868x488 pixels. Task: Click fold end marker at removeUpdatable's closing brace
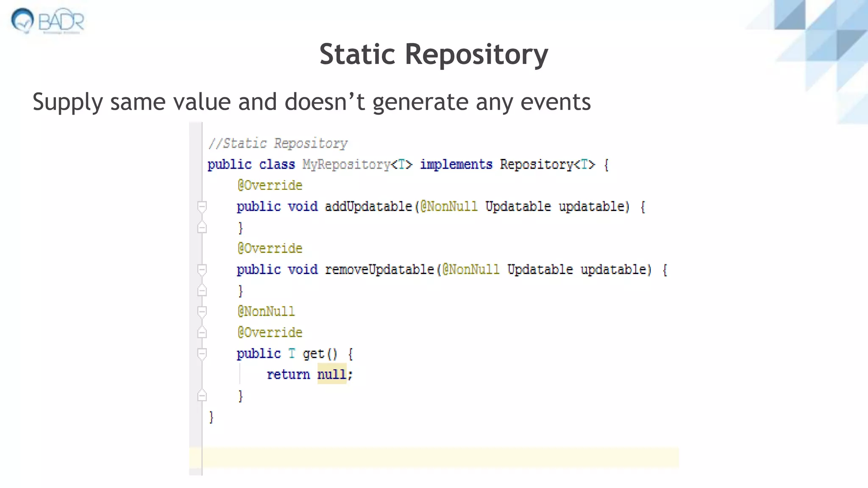202,291
